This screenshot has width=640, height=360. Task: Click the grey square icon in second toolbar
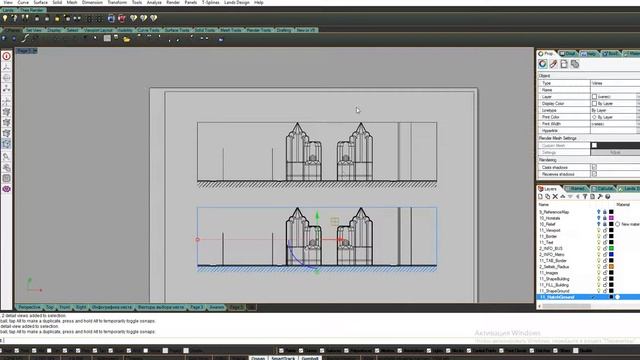[x=107, y=38]
